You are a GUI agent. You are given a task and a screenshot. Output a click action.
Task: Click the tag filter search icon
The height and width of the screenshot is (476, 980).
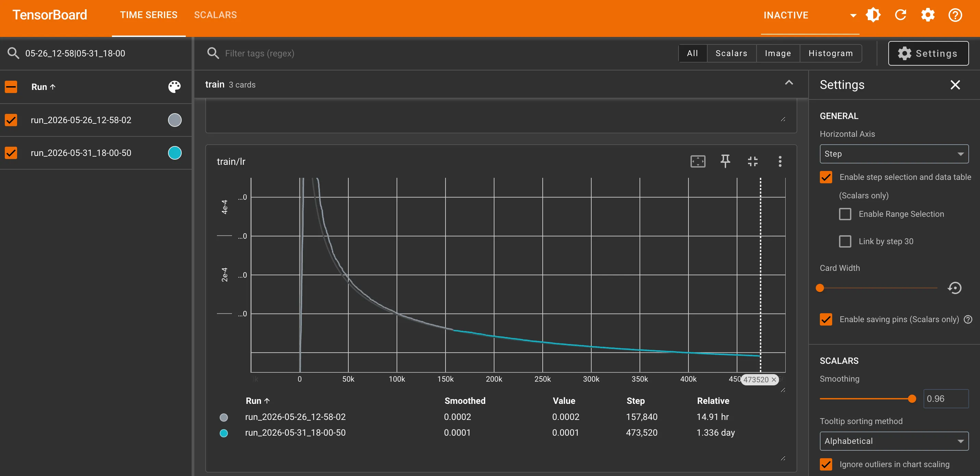pyautogui.click(x=213, y=53)
